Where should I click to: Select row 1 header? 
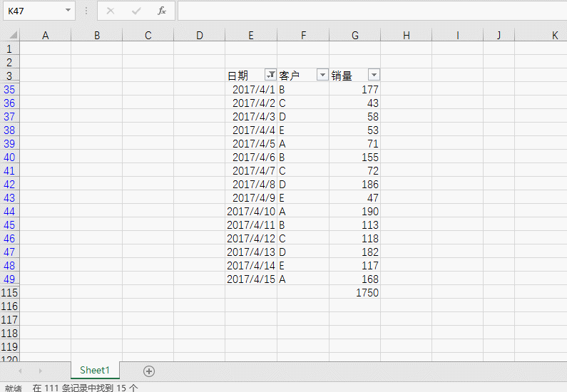10,48
